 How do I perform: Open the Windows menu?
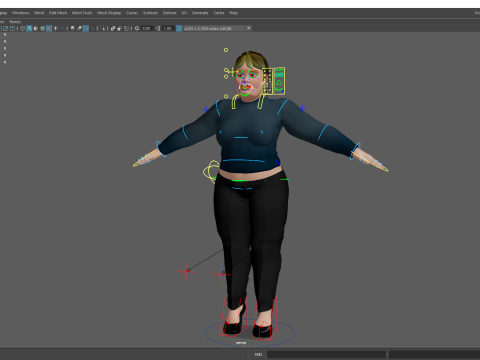pyautogui.click(x=21, y=13)
